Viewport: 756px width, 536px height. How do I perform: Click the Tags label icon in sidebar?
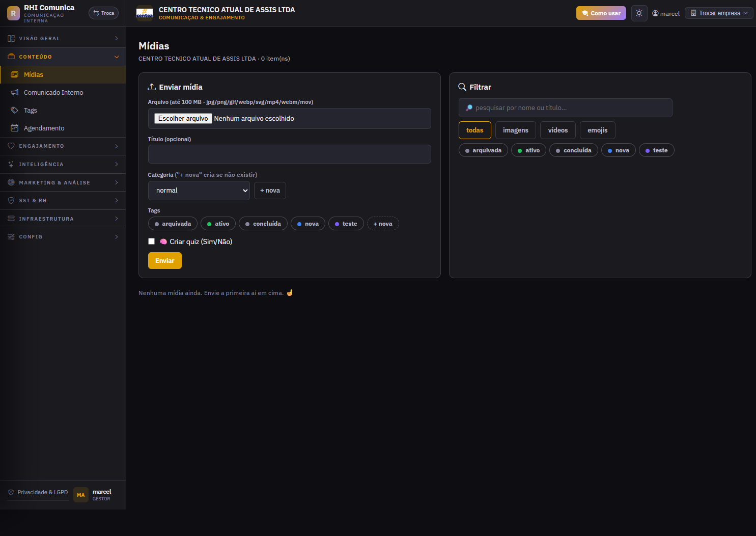click(15, 110)
